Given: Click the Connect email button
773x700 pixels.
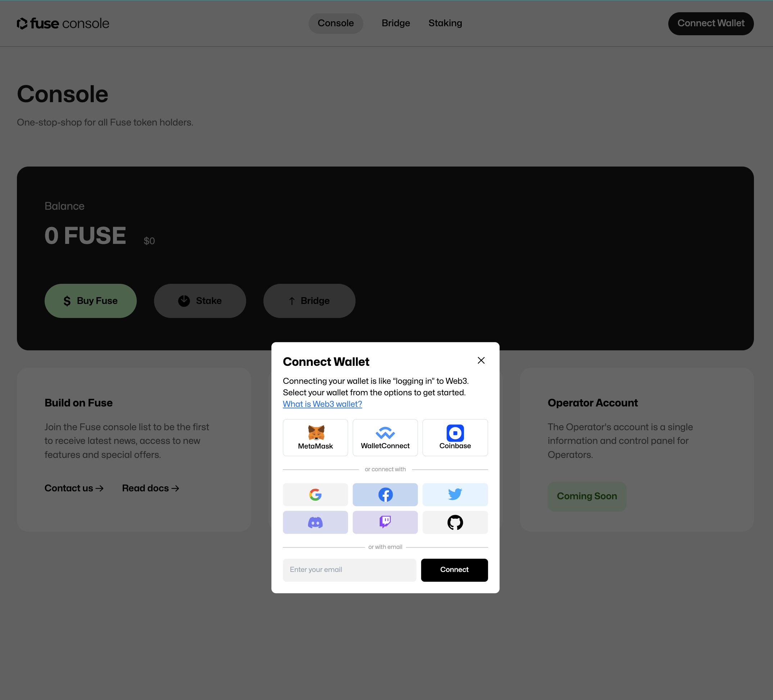Looking at the screenshot, I should click(455, 569).
